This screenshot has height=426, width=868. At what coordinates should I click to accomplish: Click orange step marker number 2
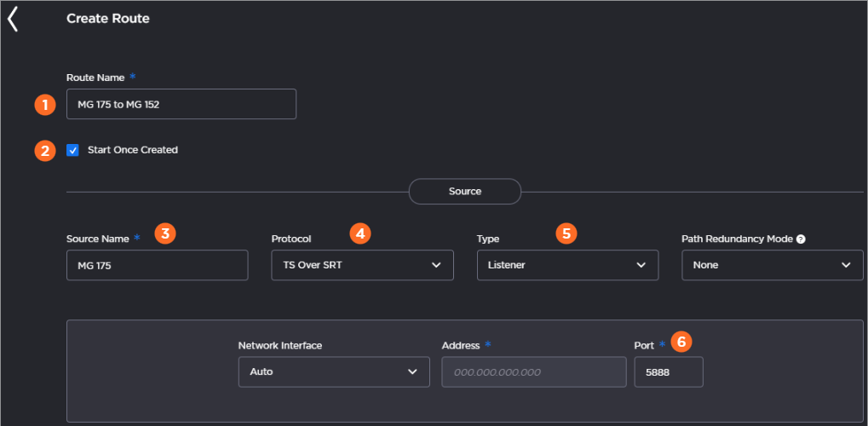(45, 150)
